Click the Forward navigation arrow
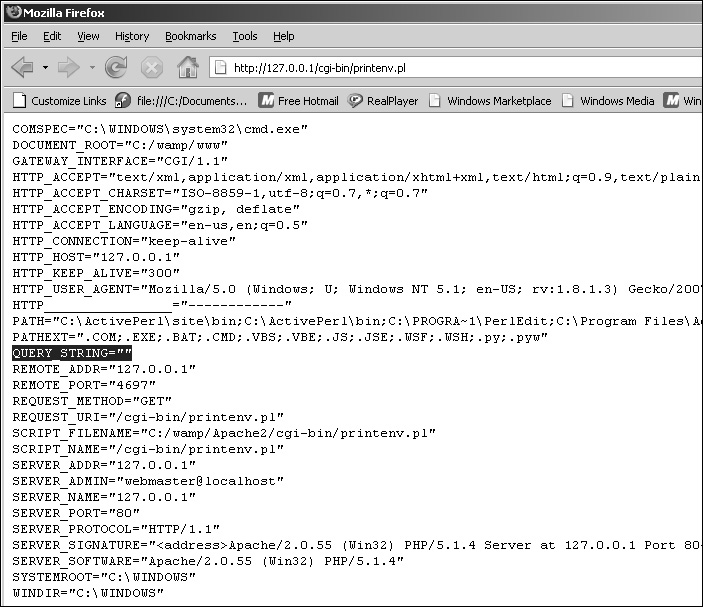 click(x=68, y=67)
